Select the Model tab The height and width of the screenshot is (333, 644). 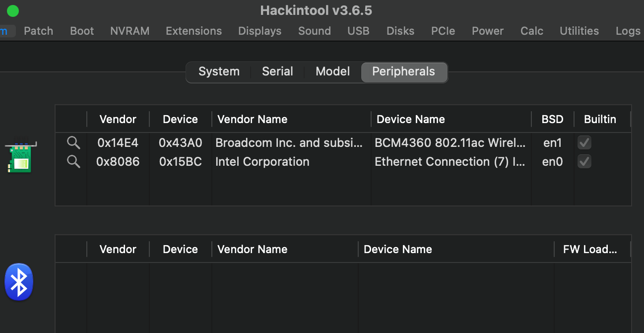[x=332, y=71]
